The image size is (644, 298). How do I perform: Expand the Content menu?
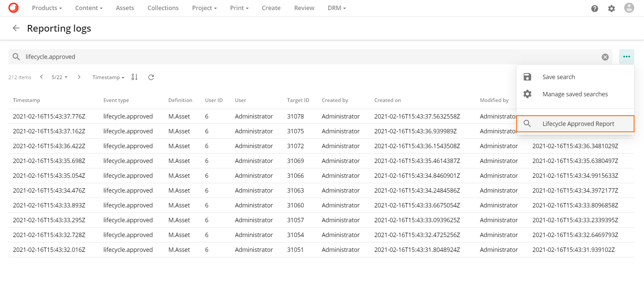point(89,8)
